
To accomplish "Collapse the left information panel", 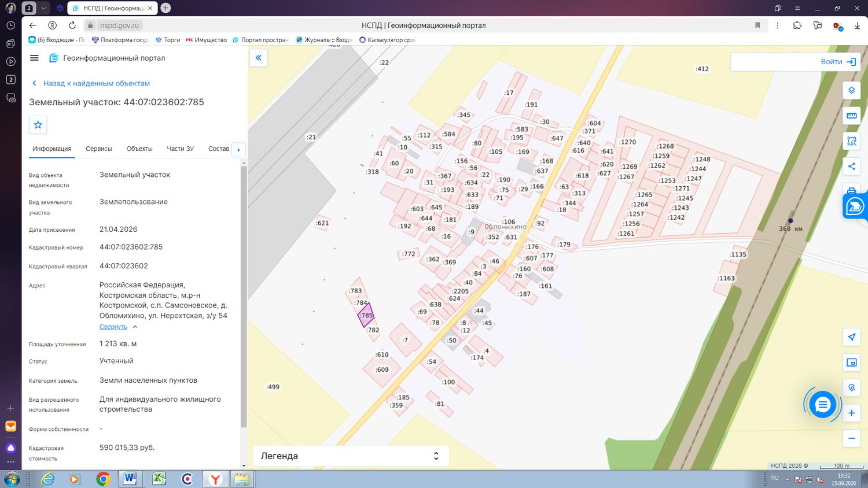I will (x=259, y=58).
